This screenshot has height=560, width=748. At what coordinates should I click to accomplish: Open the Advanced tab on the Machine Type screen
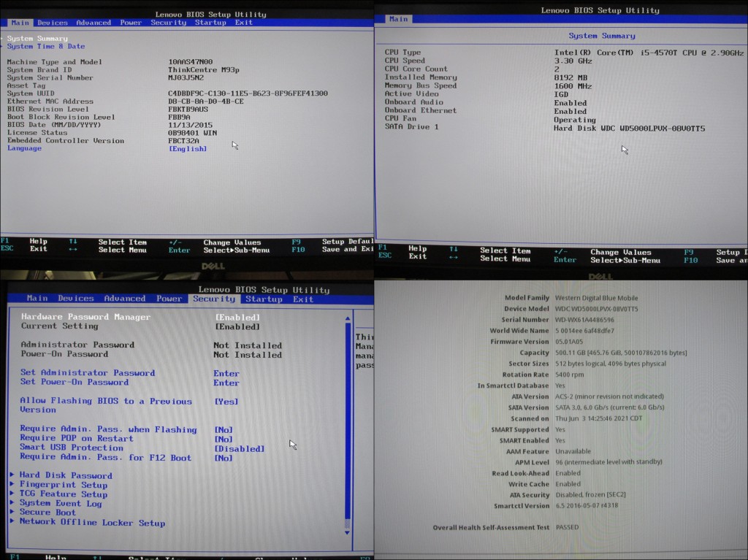93,23
